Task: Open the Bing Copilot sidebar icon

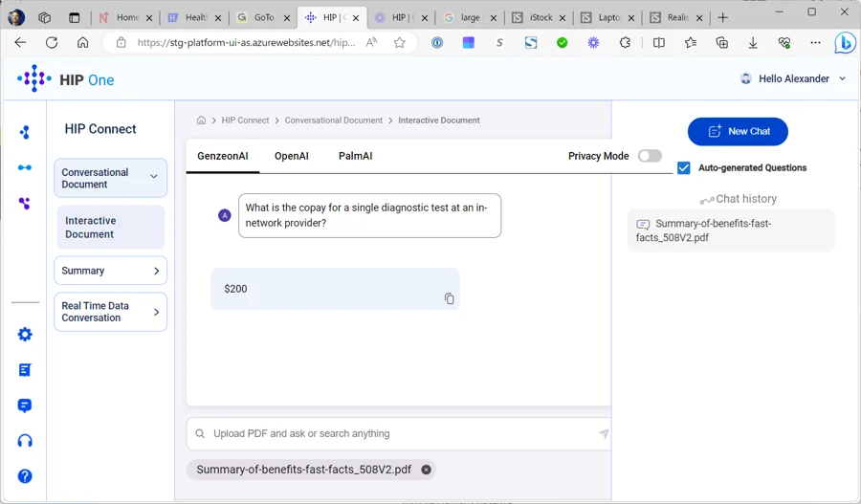Action: point(845,42)
